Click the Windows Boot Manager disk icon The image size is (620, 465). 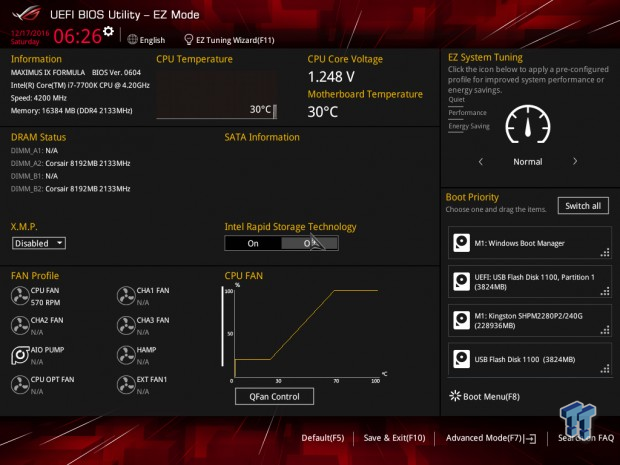click(461, 243)
